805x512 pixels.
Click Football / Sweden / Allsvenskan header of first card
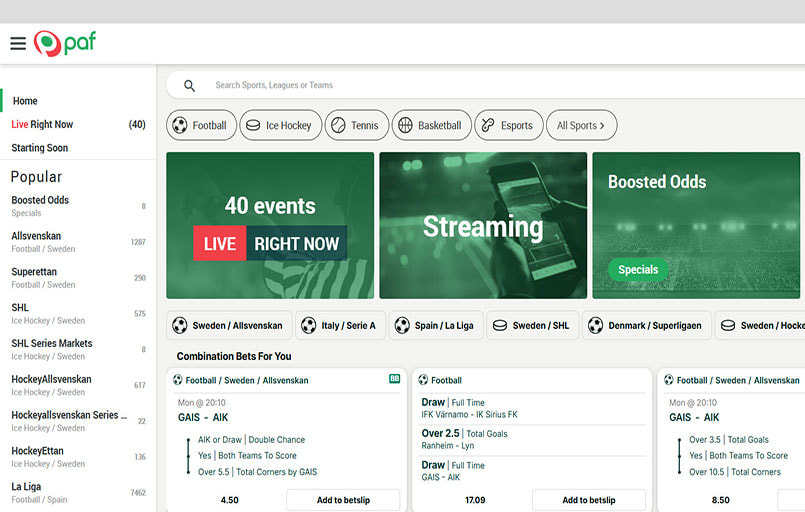(246, 380)
